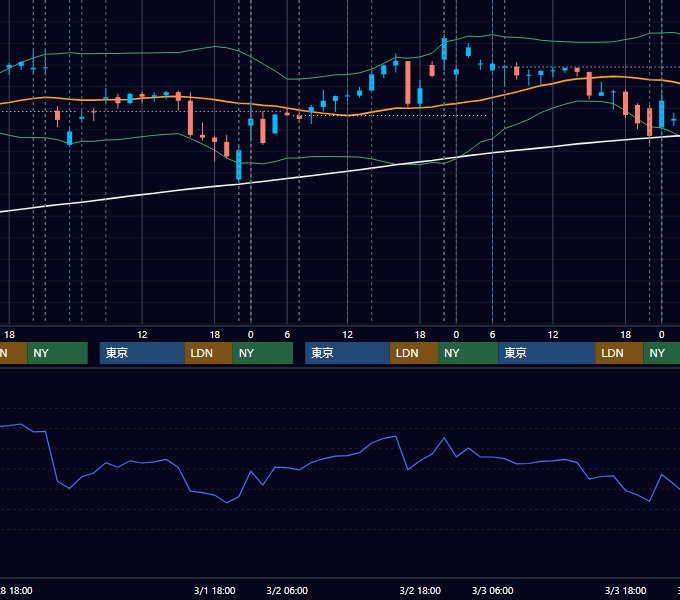Select the 東京 session block for 3/3
Screen dimensions: 680x600
pos(547,353)
